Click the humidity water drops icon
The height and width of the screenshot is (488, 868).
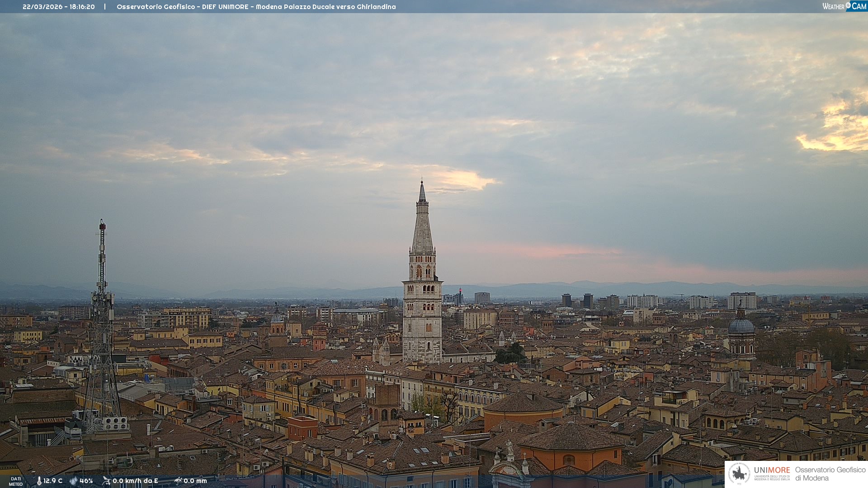click(73, 481)
